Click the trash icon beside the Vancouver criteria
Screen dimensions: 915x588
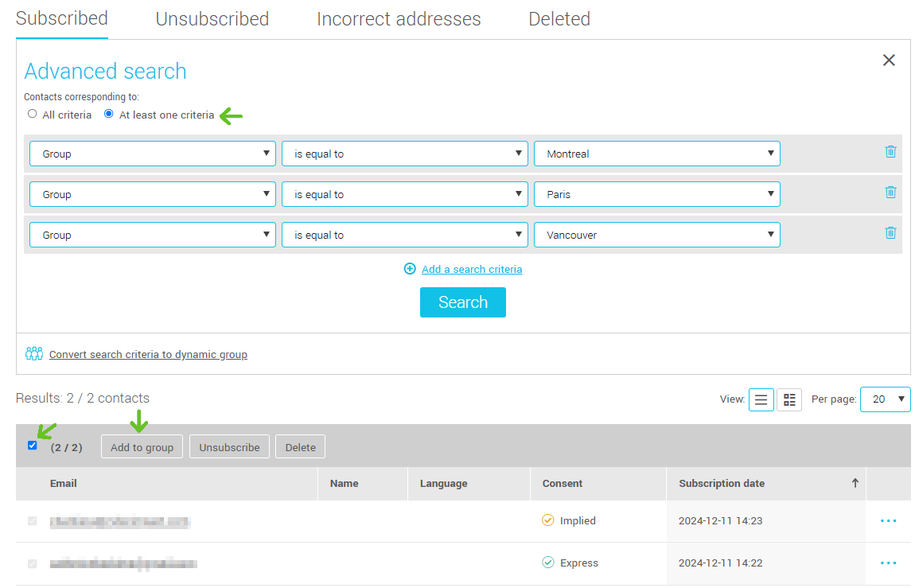click(890, 233)
